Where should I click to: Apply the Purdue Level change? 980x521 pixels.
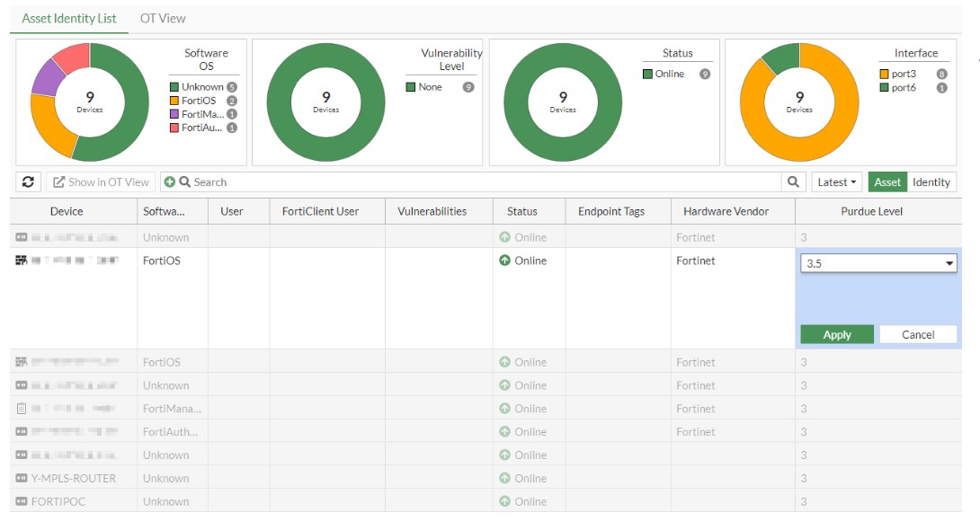pos(837,335)
